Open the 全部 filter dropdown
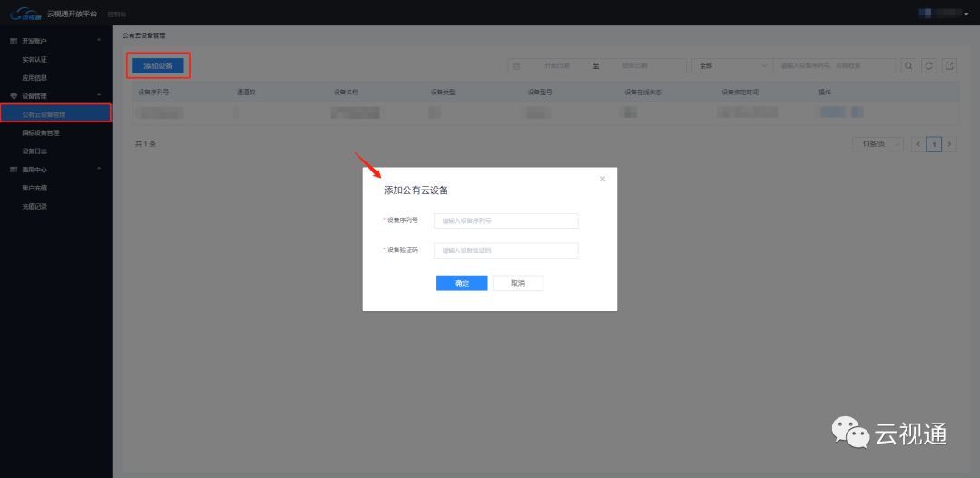The width and height of the screenshot is (980, 478). pyautogui.click(x=732, y=65)
